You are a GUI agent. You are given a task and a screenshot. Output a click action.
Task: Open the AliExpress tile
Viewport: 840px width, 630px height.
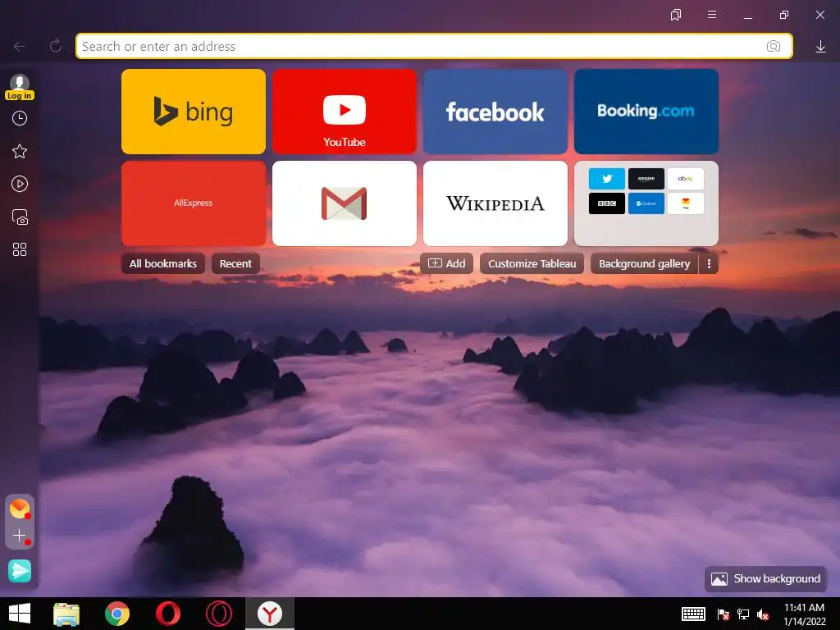[194, 203]
